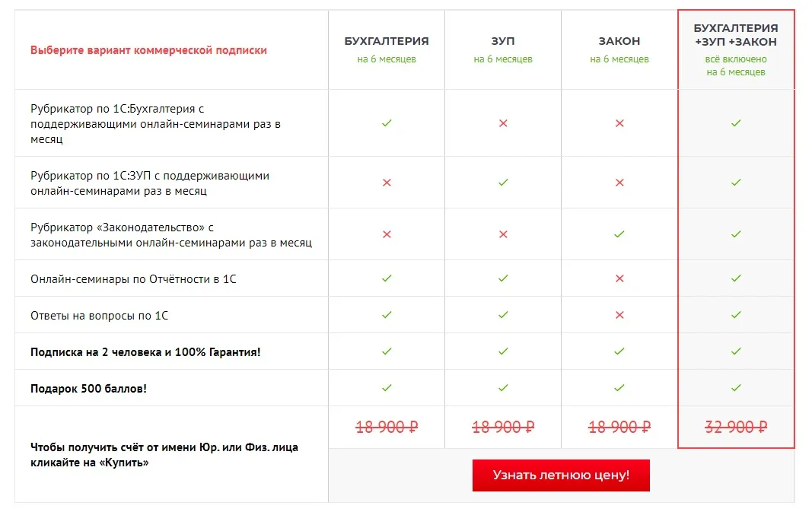Click green checkmark for 1С:ЗУП rubricator in ЗУП column
The image size is (812, 512).
point(503,183)
